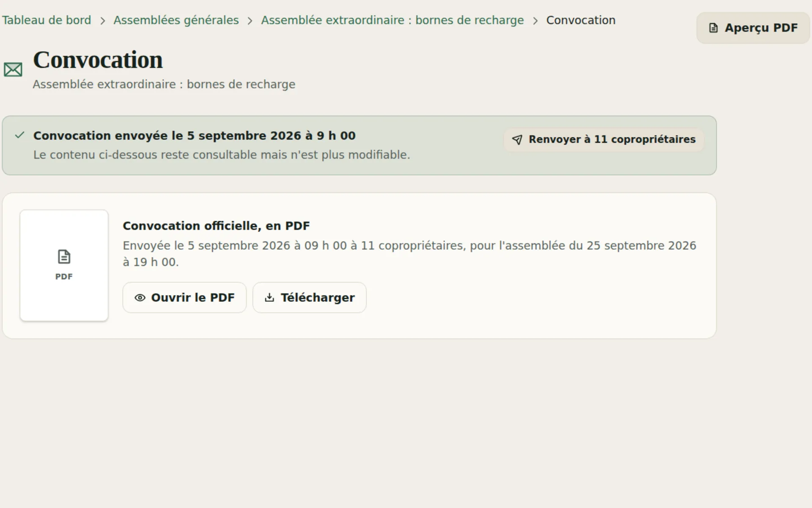Click the envelope icon beside Convocation title
Screen dimensions: 812x508
13,70
